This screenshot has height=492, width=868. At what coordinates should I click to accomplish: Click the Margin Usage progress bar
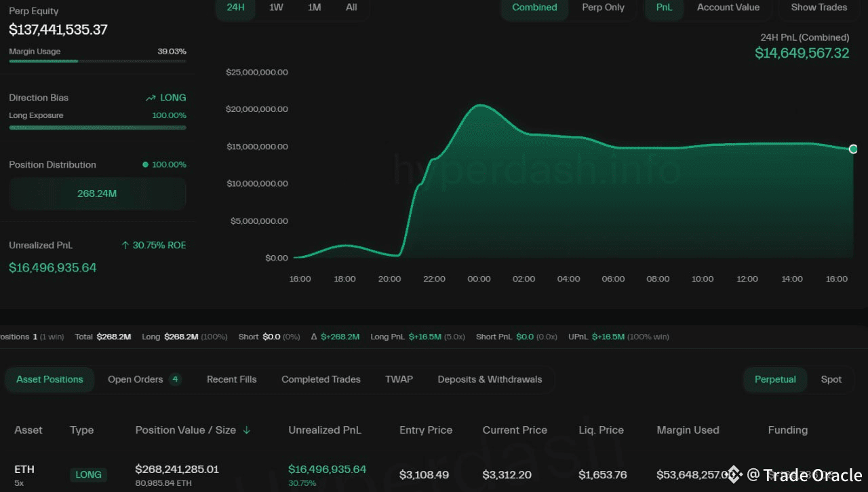[x=97, y=61]
